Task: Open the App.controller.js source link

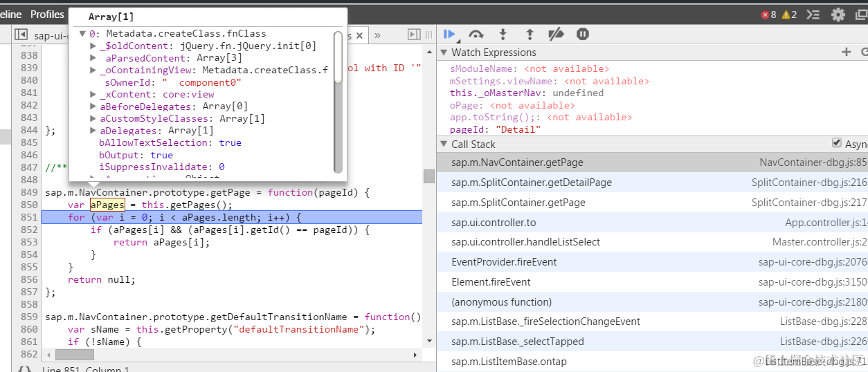Action: click(x=826, y=223)
